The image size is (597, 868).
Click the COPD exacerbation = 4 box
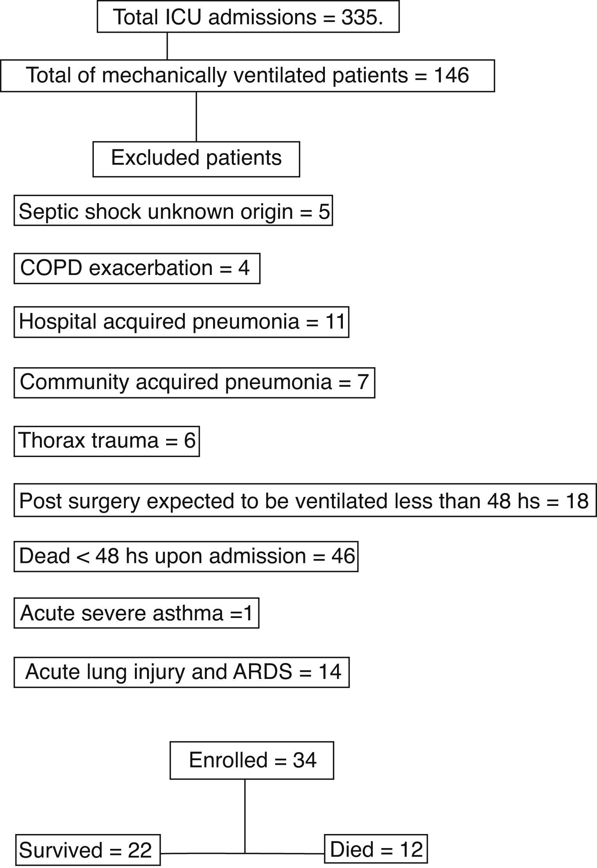pyautogui.click(x=136, y=268)
